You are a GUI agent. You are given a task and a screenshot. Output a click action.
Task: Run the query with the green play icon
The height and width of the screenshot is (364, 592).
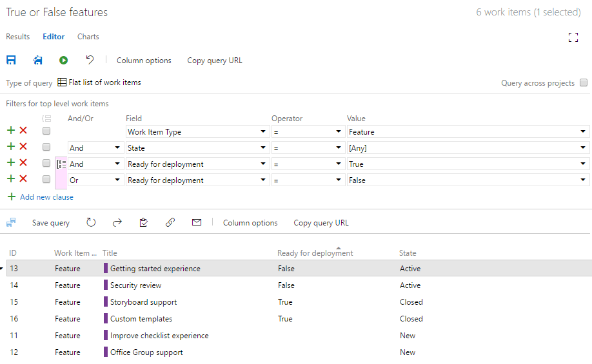[63, 60]
